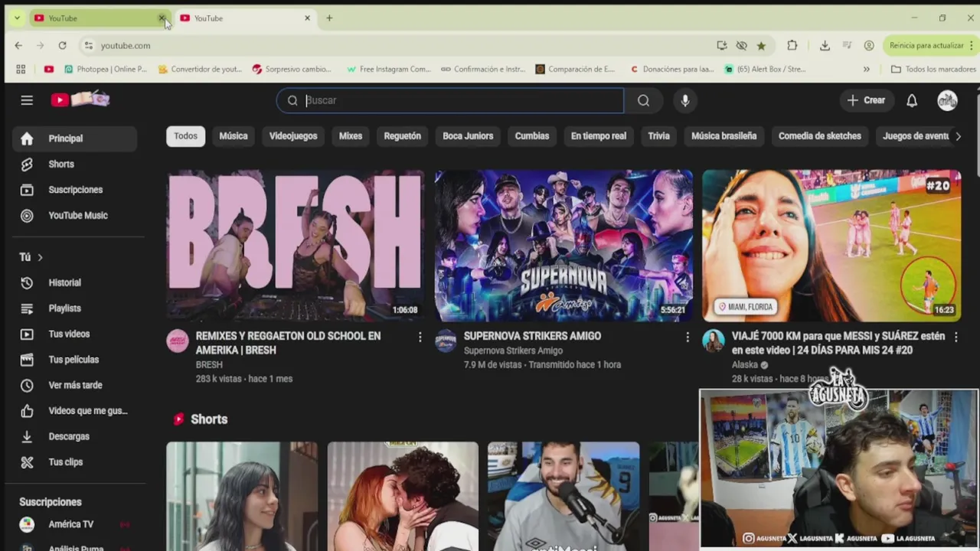Open Descargas in the sidebar
The width and height of the screenshot is (980, 551).
click(x=74, y=436)
